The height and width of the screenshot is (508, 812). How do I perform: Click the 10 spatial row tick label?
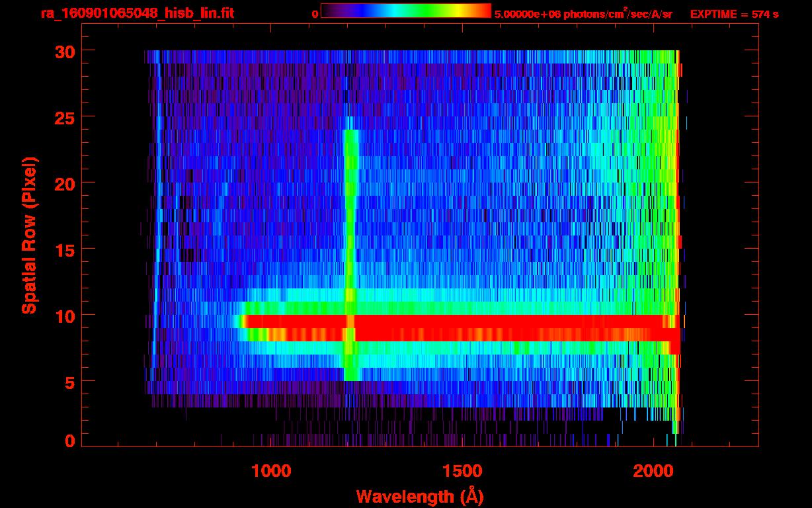(x=65, y=315)
